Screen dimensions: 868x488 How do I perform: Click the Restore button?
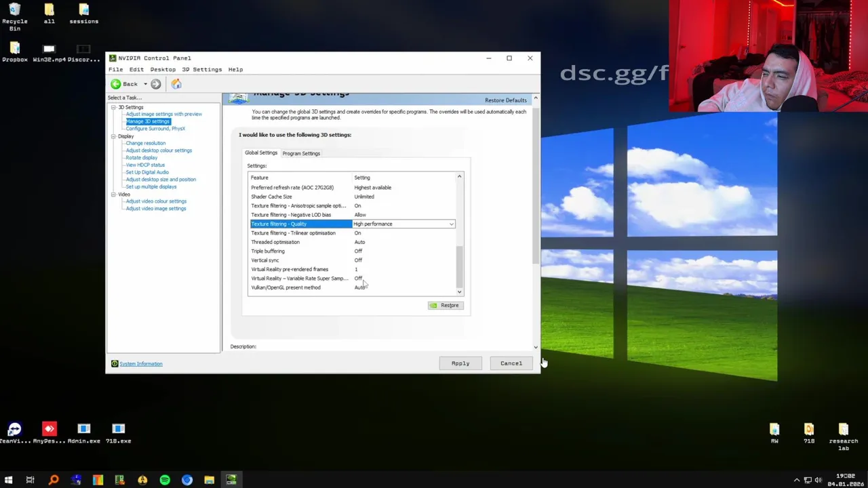pos(445,306)
